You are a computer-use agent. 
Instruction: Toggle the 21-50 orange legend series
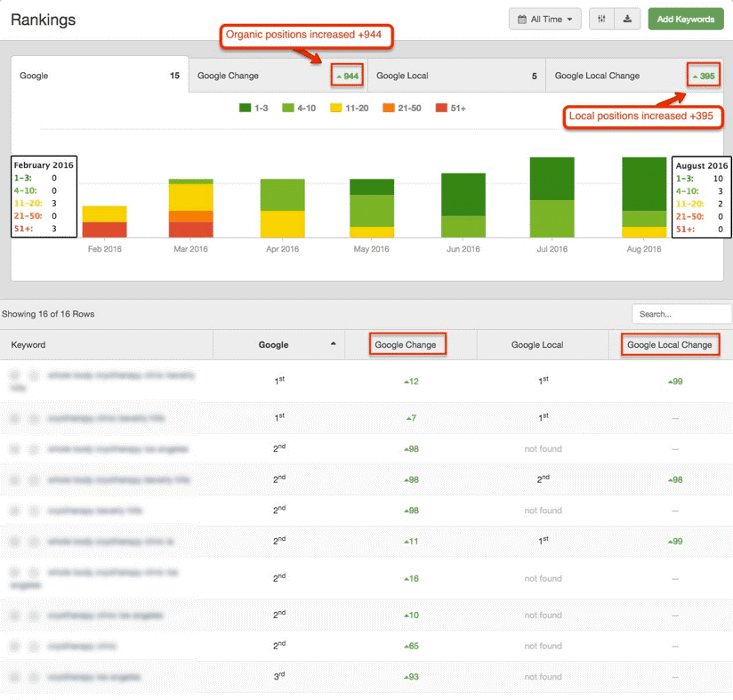(389, 108)
